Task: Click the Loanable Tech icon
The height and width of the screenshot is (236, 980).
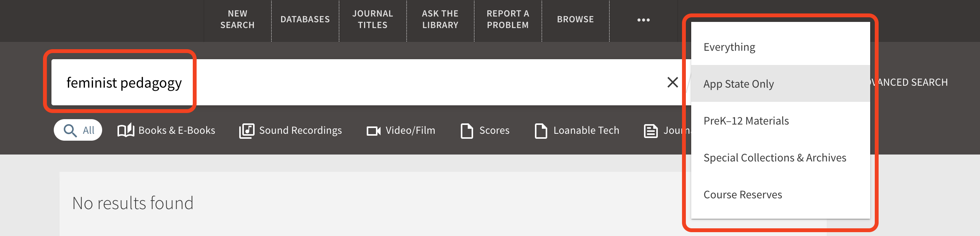Action: click(x=541, y=131)
